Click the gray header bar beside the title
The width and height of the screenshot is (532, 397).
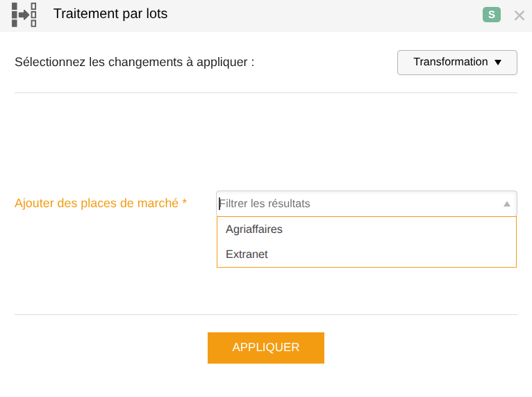tap(322, 15)
